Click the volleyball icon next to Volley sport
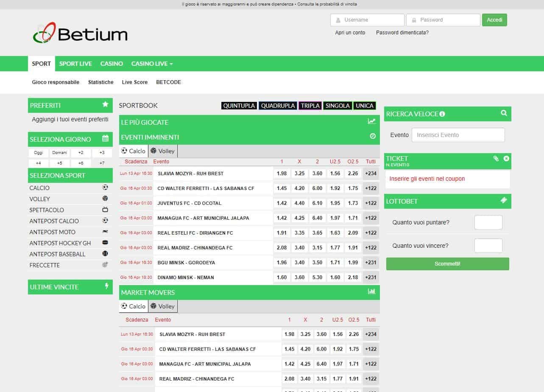This screenshot has height=392, width=544. 105,199
